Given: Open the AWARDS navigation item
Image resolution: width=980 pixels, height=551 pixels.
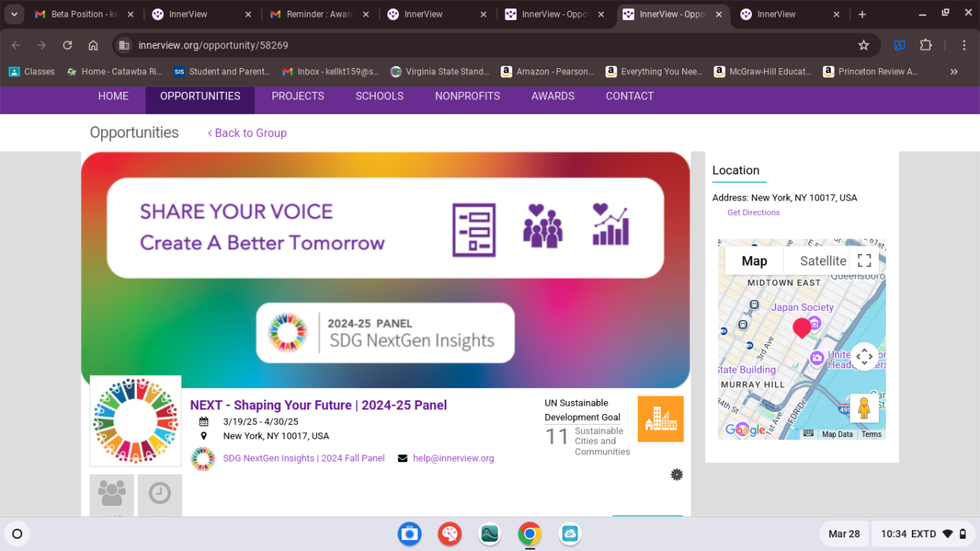Looking at the screenshot, I should [553, 96].
